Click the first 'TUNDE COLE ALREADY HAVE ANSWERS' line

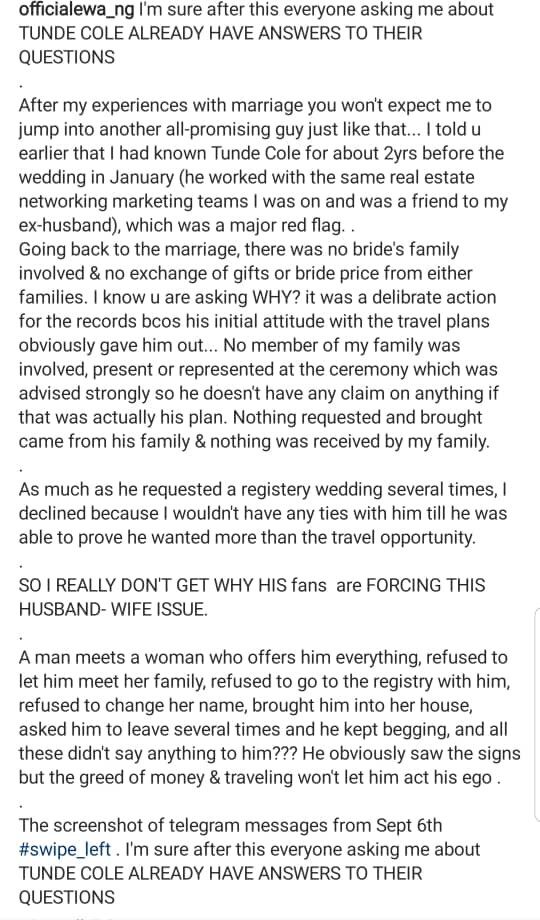point(220,33)
